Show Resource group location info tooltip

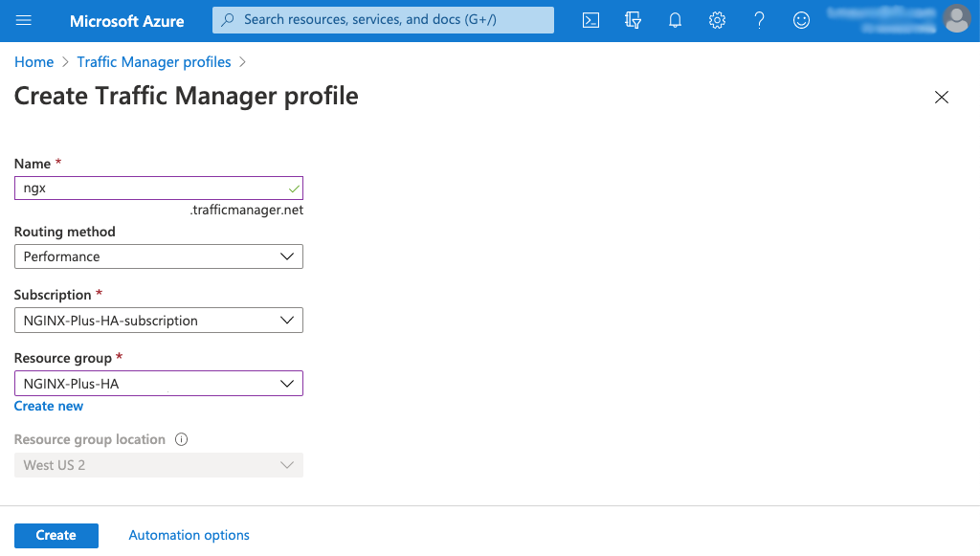coord(181,439)
